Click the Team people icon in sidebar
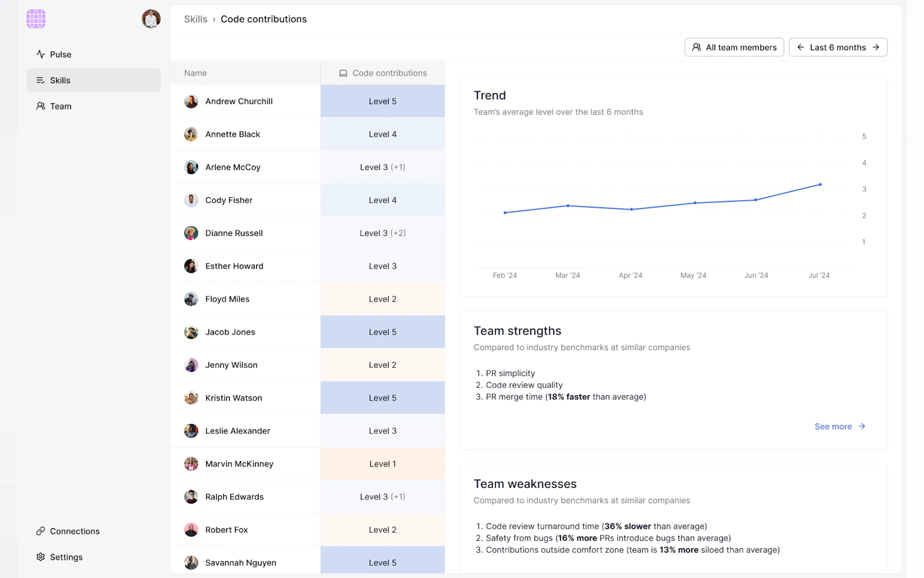924x578 pixels. 40,106
